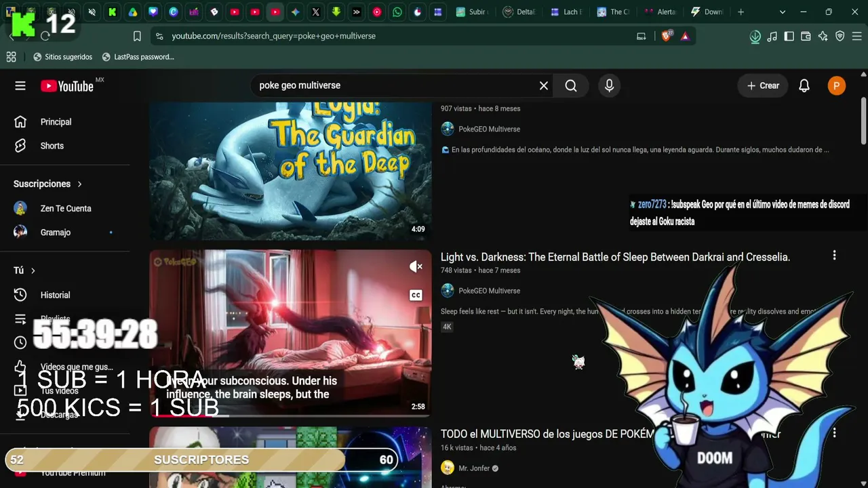Open PokeGEO Multiverse channel under Lugia video

(489, 129)
